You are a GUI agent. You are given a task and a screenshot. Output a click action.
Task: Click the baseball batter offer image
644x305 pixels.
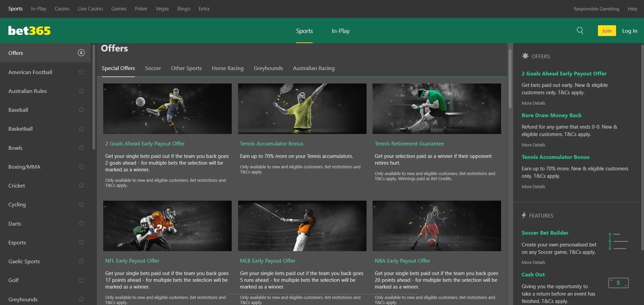pos(302,226)
